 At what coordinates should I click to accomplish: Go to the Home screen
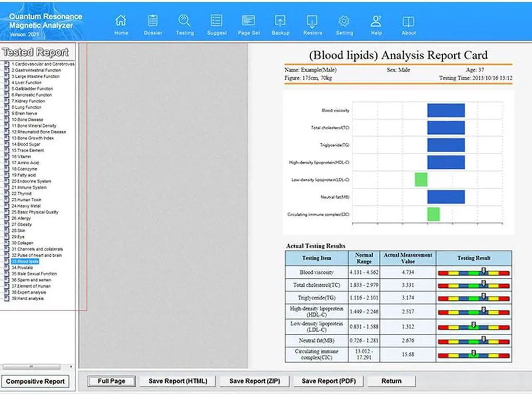pos(121,24)
